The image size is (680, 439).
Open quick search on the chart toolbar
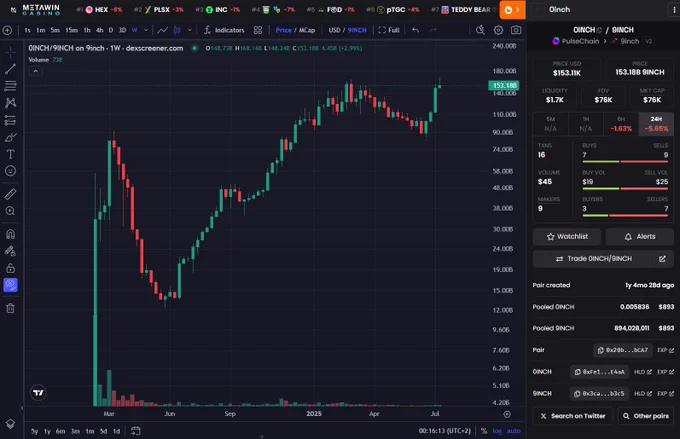click(480, 30)
